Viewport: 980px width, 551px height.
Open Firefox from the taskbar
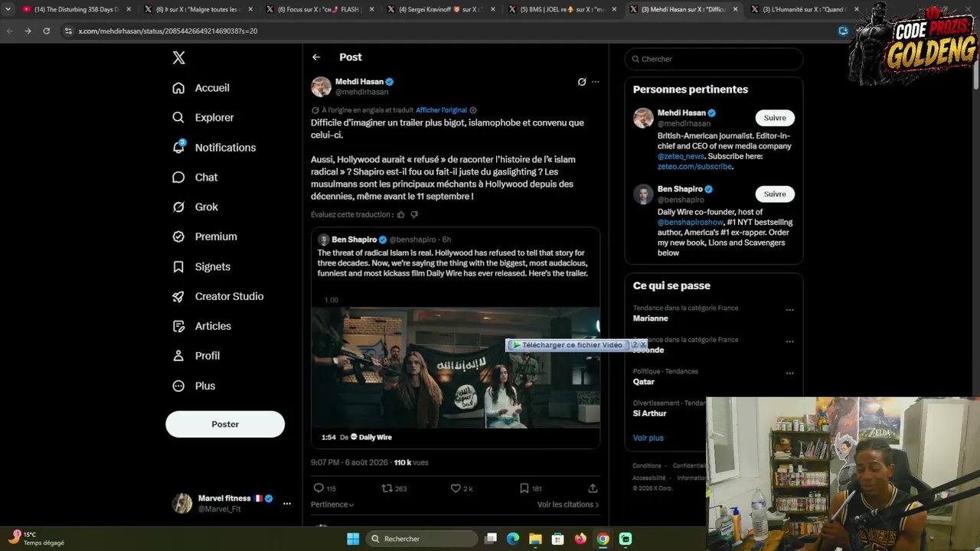tap(580, 539)
